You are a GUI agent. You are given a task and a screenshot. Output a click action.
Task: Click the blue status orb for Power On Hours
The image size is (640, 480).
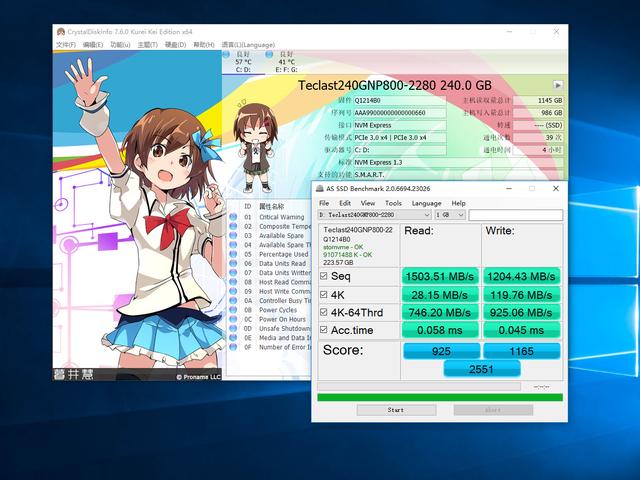click(x=233, y=319)
